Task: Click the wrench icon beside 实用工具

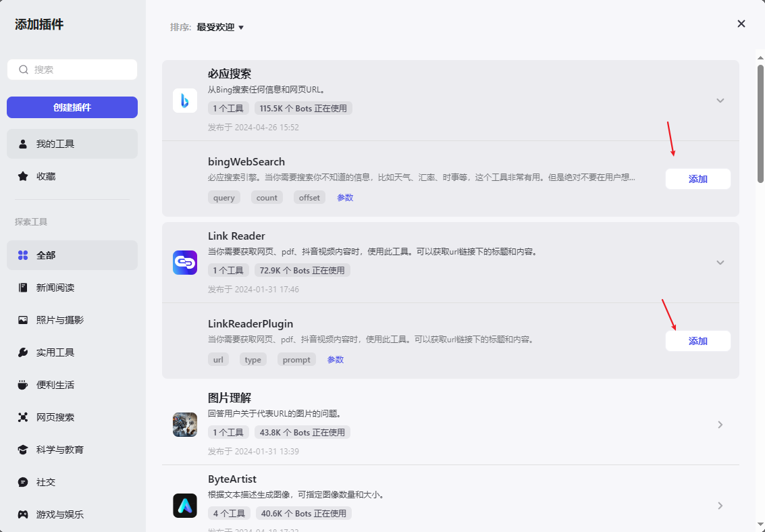Action: click(23, 352)
